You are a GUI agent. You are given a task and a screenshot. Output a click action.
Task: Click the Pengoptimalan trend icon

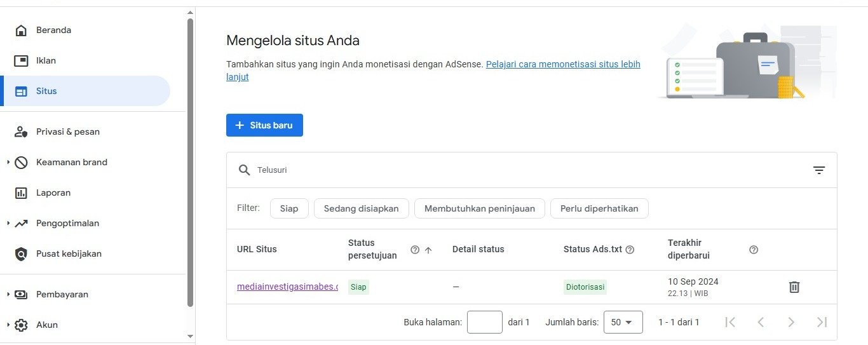[21, 223]
